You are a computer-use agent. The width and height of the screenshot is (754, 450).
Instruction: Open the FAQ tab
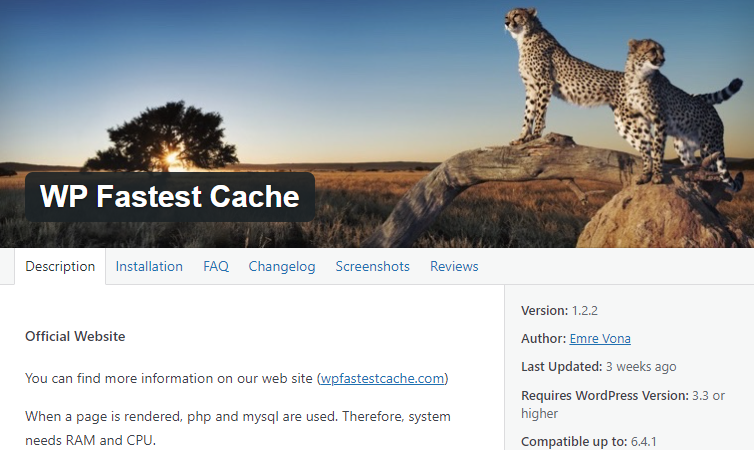[216, 266]
